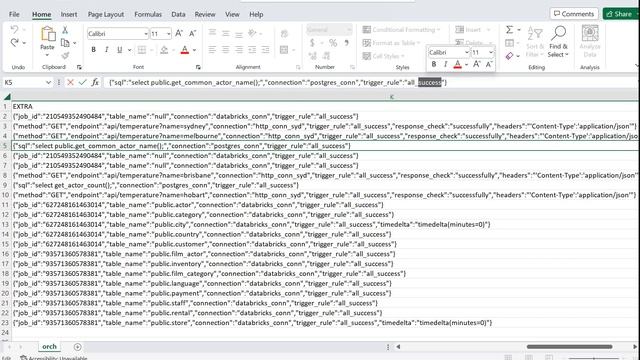Click Decrease Indent icon
The width and height of the screenshot is (640, 360).
click(252, 50)
